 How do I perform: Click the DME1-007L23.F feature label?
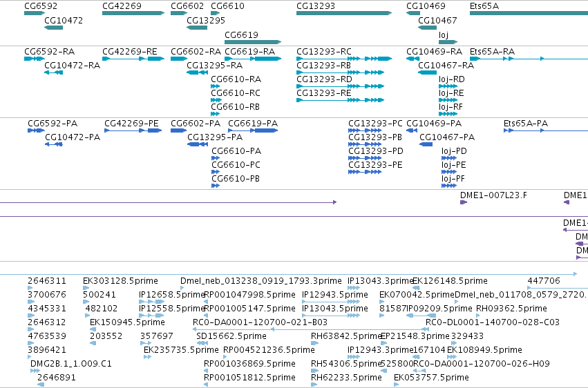click(493, 195)
